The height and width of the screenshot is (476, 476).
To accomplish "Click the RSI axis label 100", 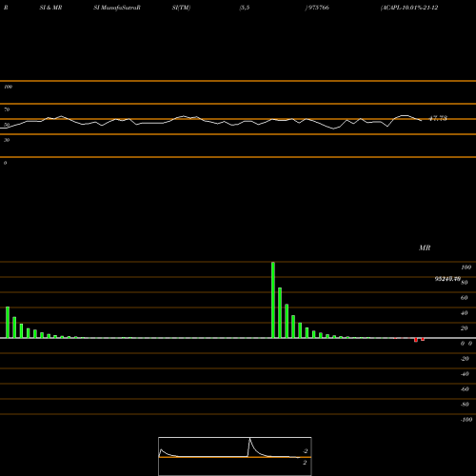I will [x=8, y=87].
